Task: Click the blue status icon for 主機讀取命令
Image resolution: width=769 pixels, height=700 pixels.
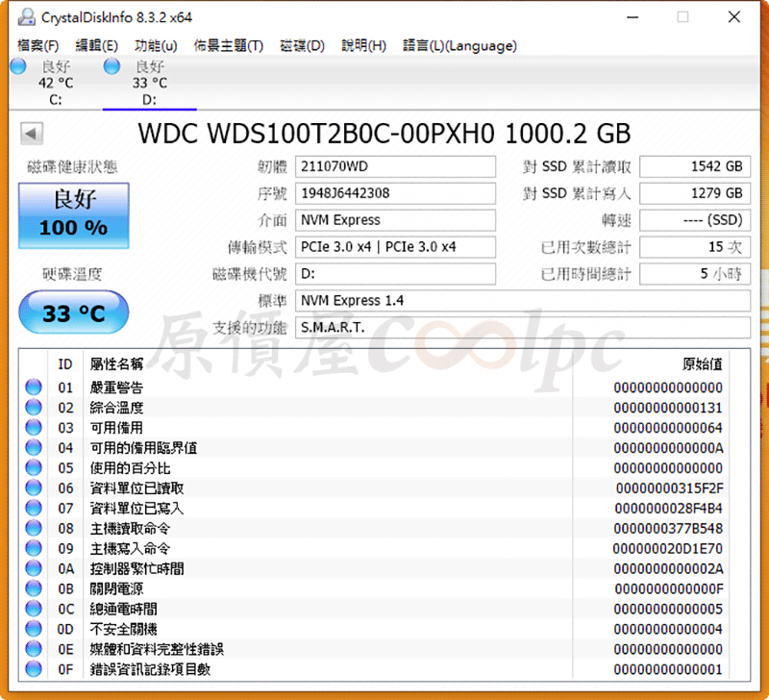Action: click(34, 527)
